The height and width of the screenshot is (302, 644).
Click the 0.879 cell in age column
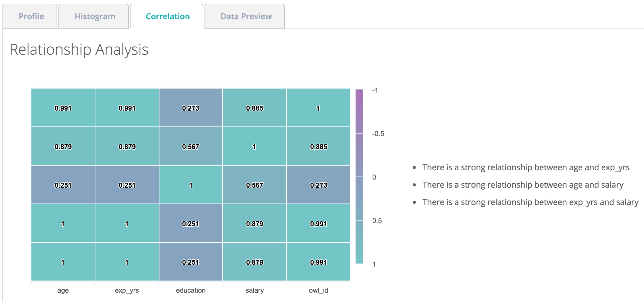[x=63, y=147]
